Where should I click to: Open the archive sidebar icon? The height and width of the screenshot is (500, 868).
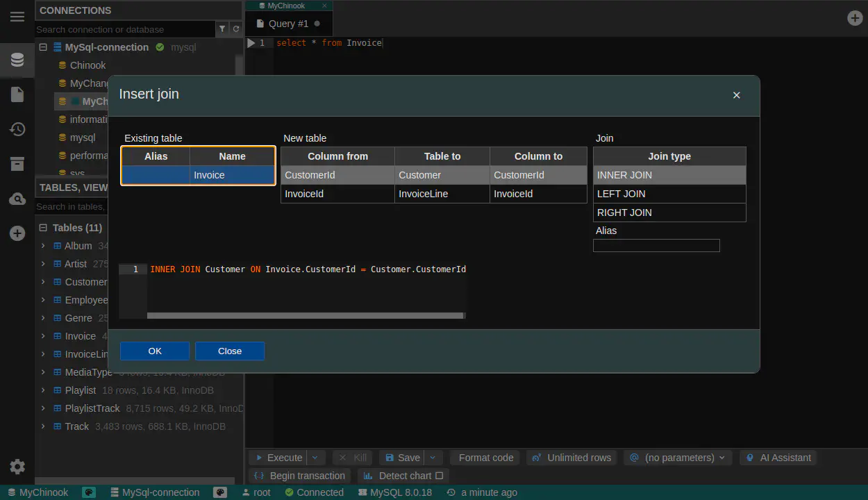pyautogui.click(x=17, y=164)
